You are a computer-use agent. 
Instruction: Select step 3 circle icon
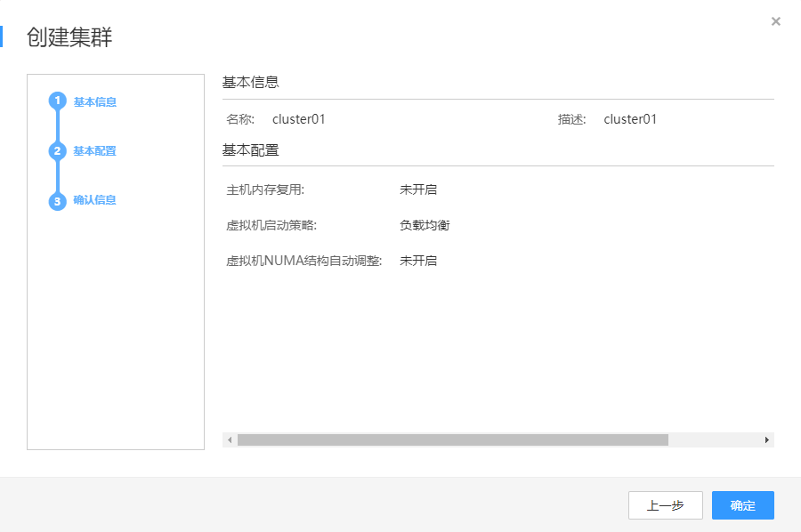[x=58, y=201]
